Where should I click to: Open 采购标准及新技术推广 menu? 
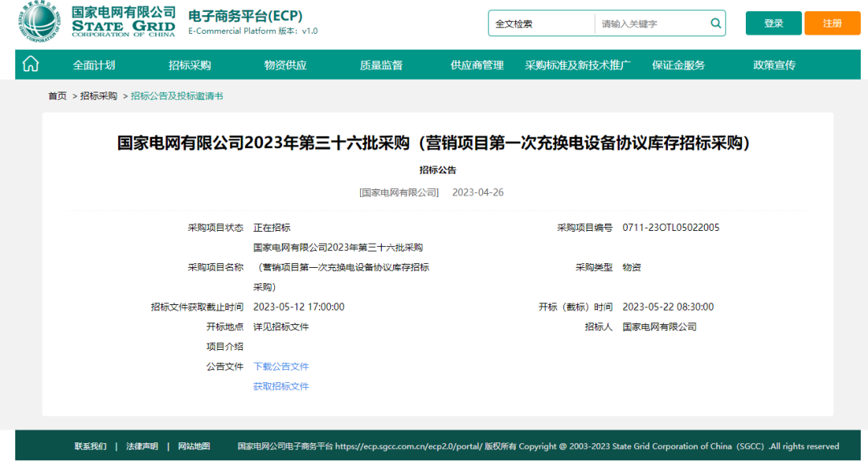point(577,65)
